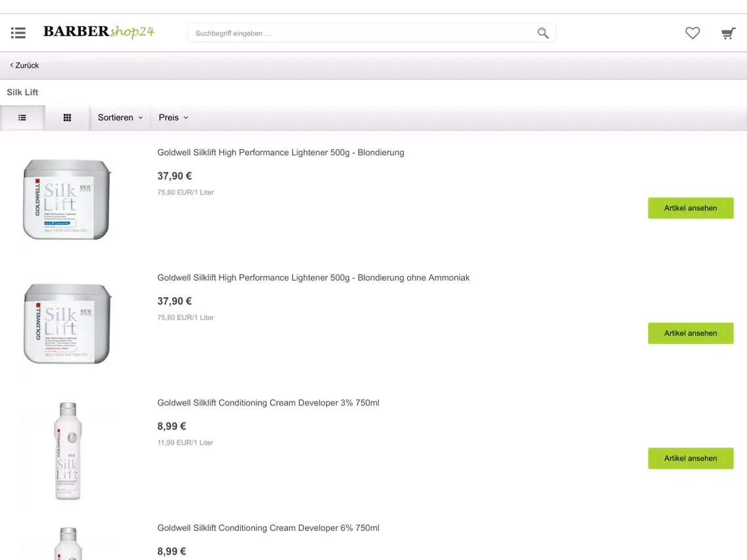
Task: View article for Silklift Lightener Blondierung
Action: (x=690, y=208)
